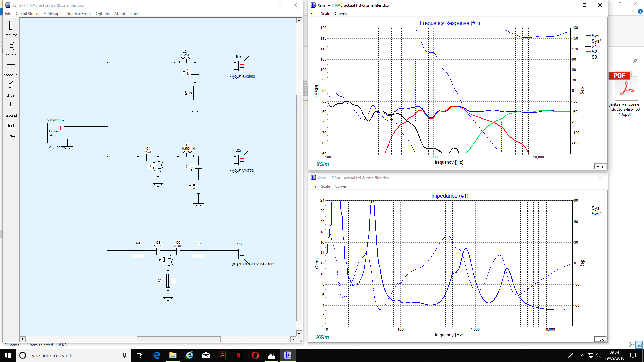Click Hold button on Impedance graph
The image size is (644, 362).
tap(600, 339)
